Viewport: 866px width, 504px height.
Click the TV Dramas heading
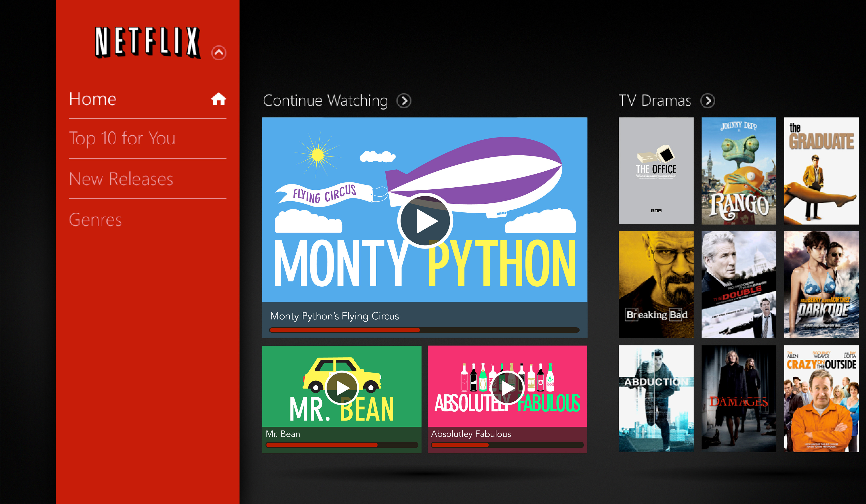pos(655,101)
